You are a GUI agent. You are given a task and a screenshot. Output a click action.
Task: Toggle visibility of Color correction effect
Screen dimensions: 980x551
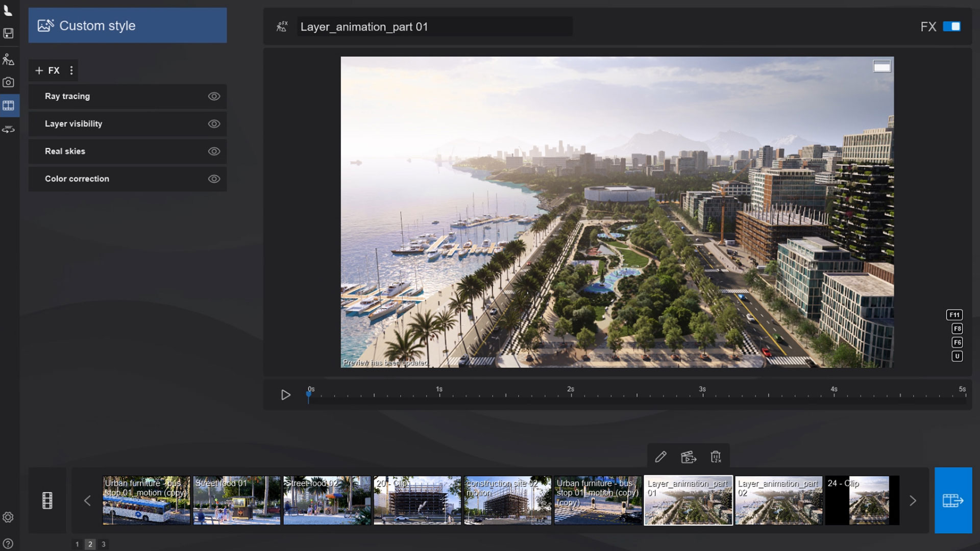click(x=214, y=179)
